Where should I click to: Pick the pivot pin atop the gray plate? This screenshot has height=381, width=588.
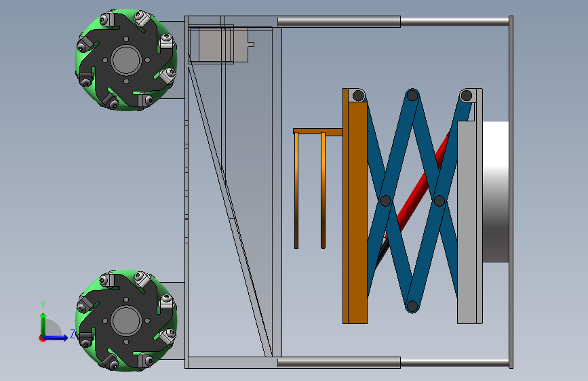pos(466,96)
